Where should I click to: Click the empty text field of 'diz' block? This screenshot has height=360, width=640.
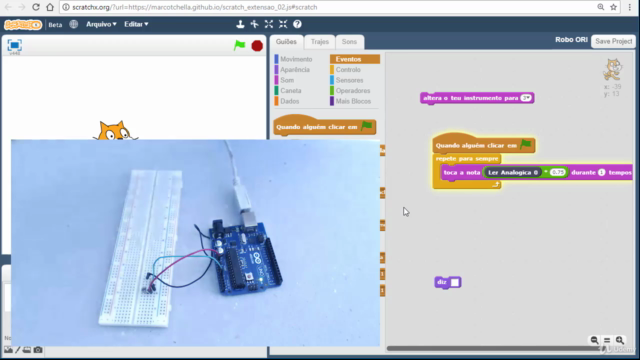[454, 282]
